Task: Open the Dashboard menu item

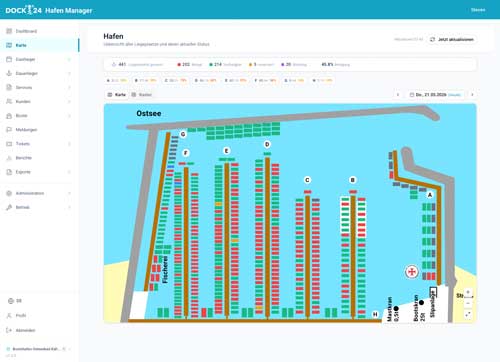Action: coord(39,31)
